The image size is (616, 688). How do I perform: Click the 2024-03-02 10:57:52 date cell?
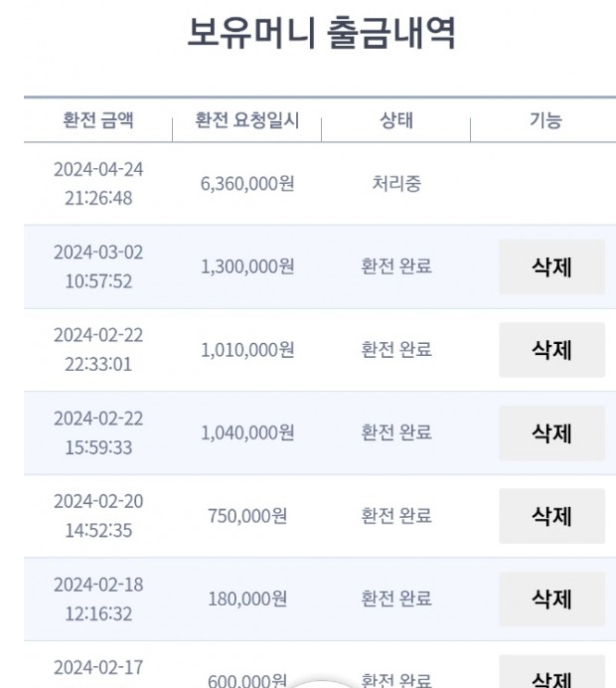click(x=98, y=266)
